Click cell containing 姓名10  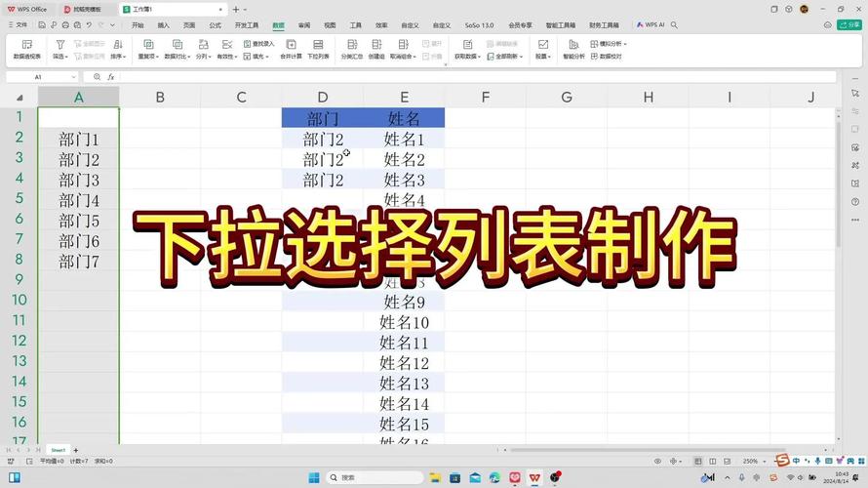pos(404,322)
